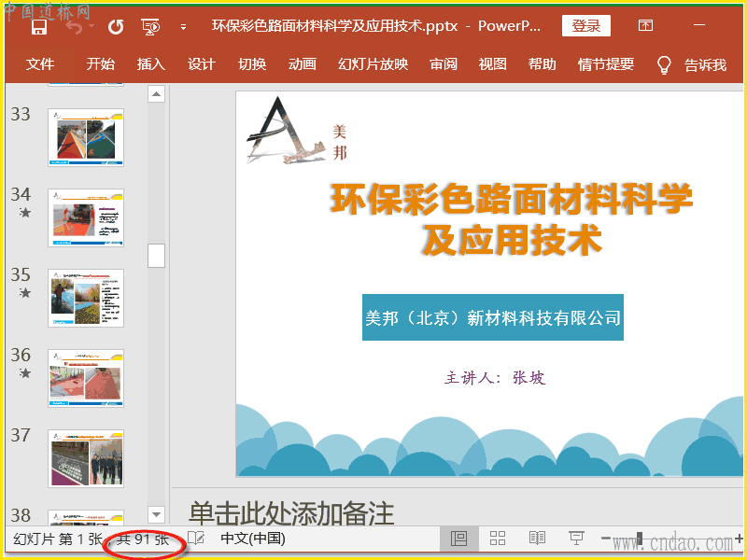Save the presentation with the floppy disk icon

pyautogui.click(x=39, y=27)
